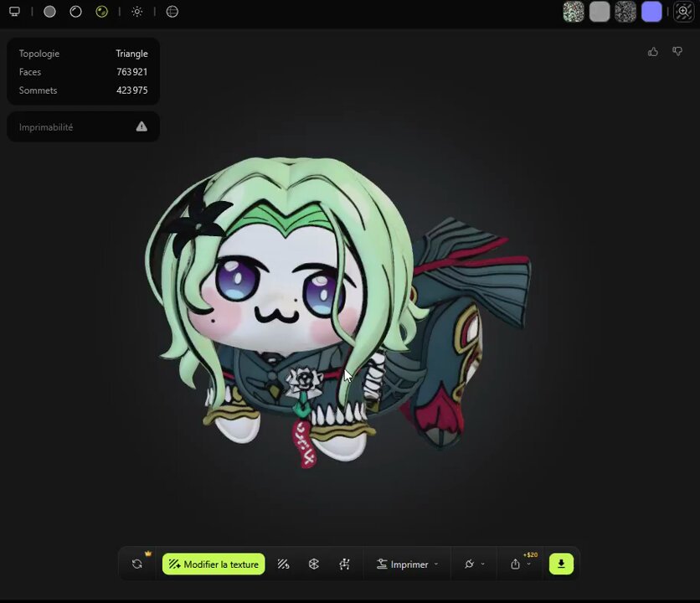Choose the dark noisy texture swatch
Viewport: 700px width, 603px height.
(x=625, y=12)
